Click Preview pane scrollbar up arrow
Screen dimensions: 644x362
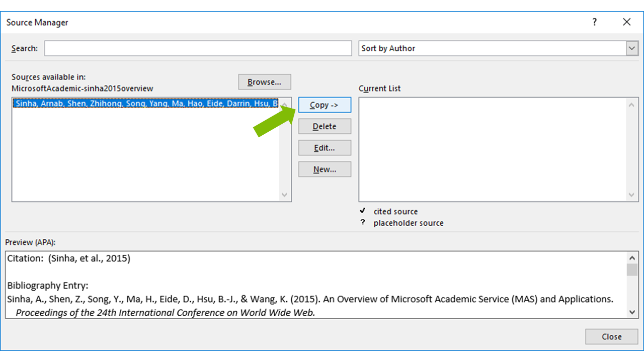(x=632, y=257)
